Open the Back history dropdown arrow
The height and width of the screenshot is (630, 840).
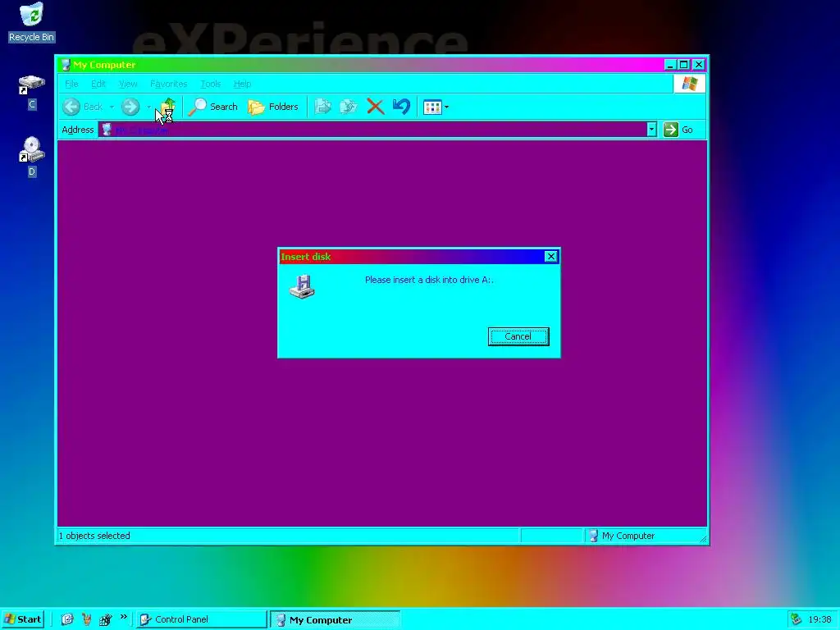112,107
